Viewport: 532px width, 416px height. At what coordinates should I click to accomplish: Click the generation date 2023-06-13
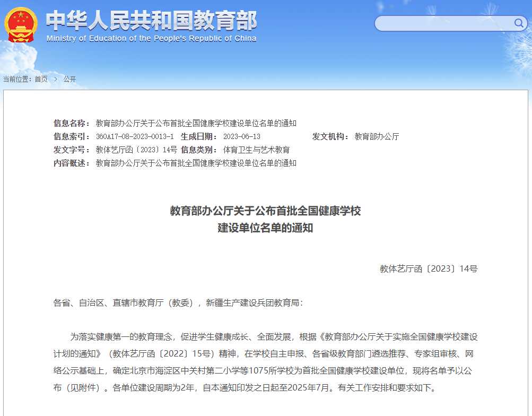(241, 136)
